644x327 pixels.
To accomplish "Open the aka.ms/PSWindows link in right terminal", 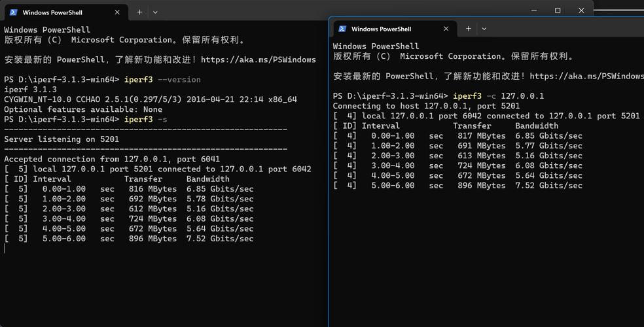I will (587, 77).
